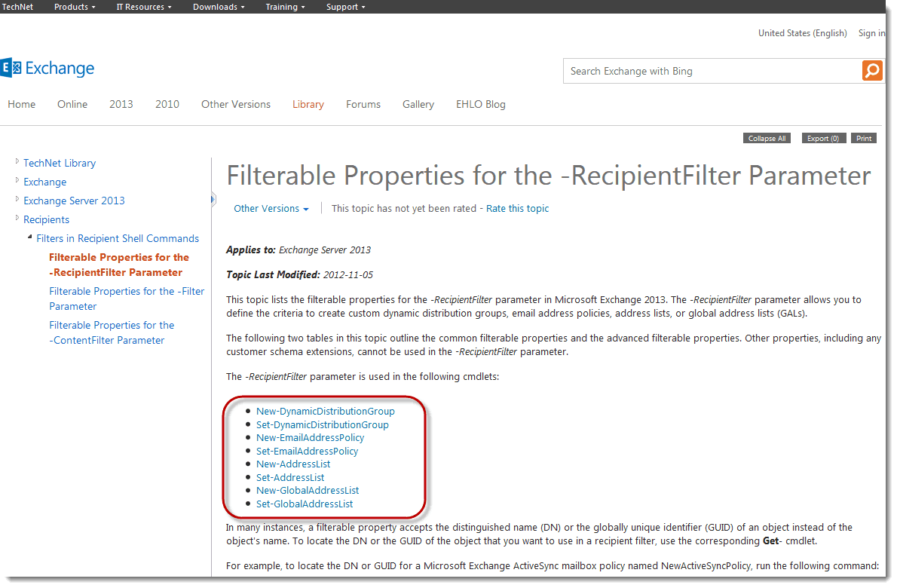Select the Library tab
897x588 pixels.
pyautogui.click(x=308, y=104)
